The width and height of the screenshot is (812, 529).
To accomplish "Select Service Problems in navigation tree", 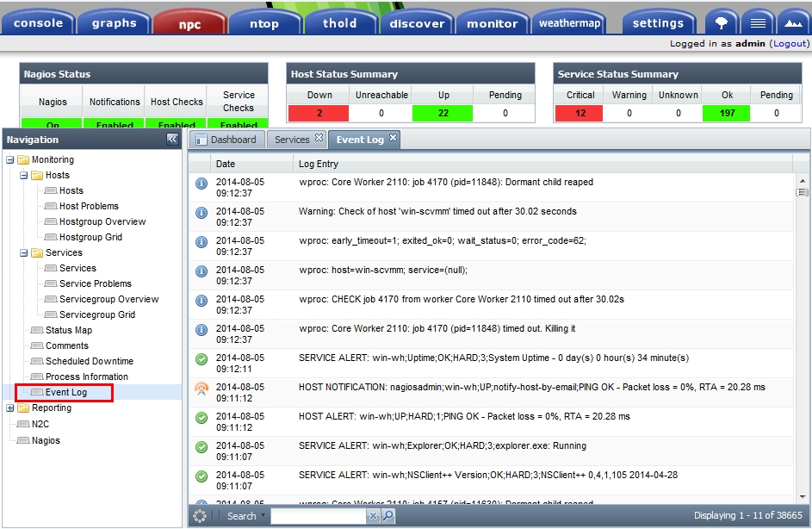I will pyautogui.click(x=95, y=283).
